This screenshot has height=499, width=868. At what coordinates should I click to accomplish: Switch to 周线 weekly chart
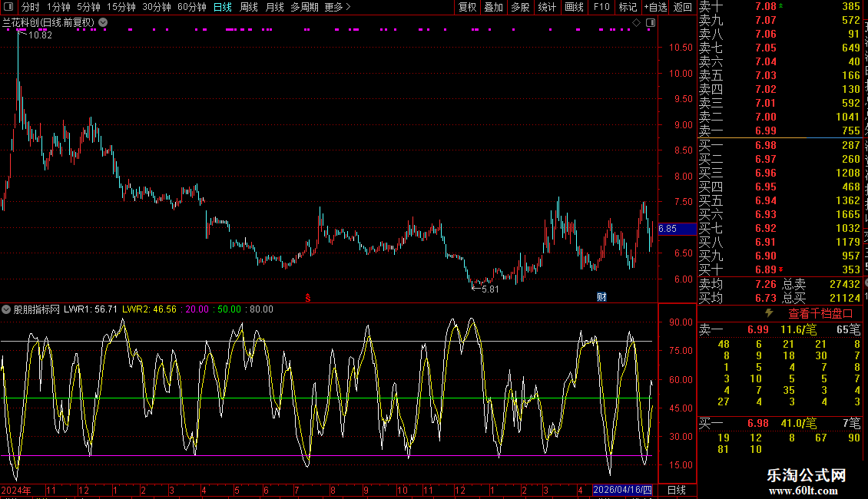[x=249, y=7]
